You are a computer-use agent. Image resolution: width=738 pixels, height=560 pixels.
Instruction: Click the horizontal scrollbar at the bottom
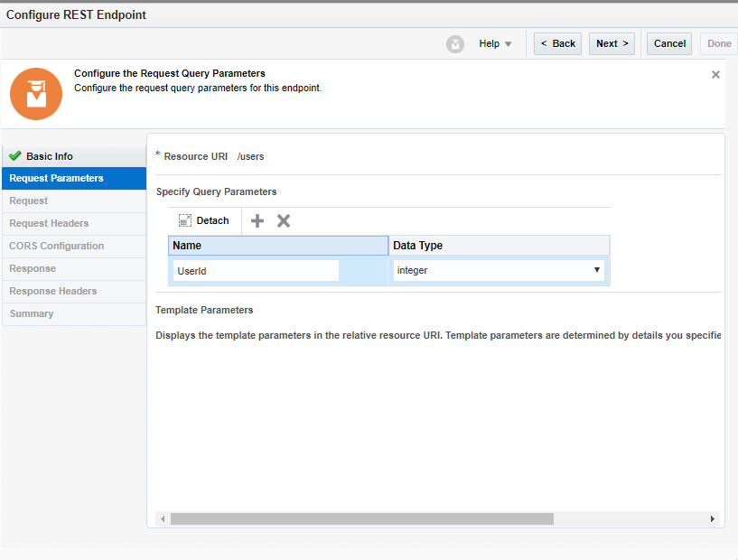point(361,518)
